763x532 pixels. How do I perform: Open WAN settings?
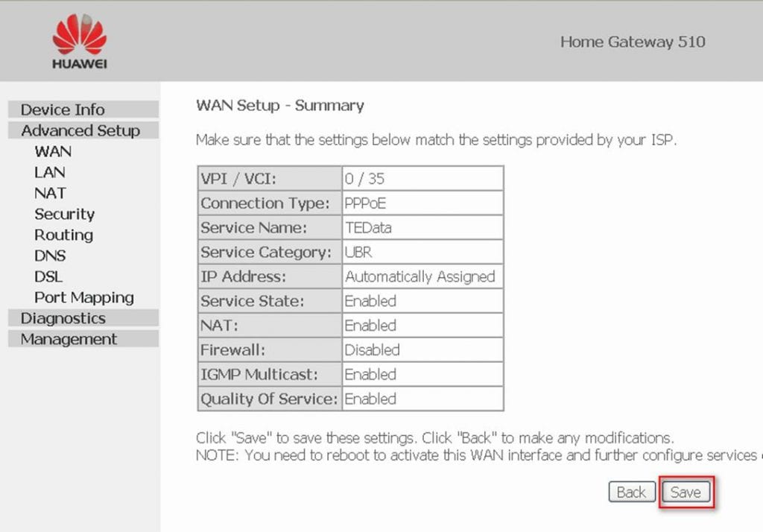click(52, 151)
